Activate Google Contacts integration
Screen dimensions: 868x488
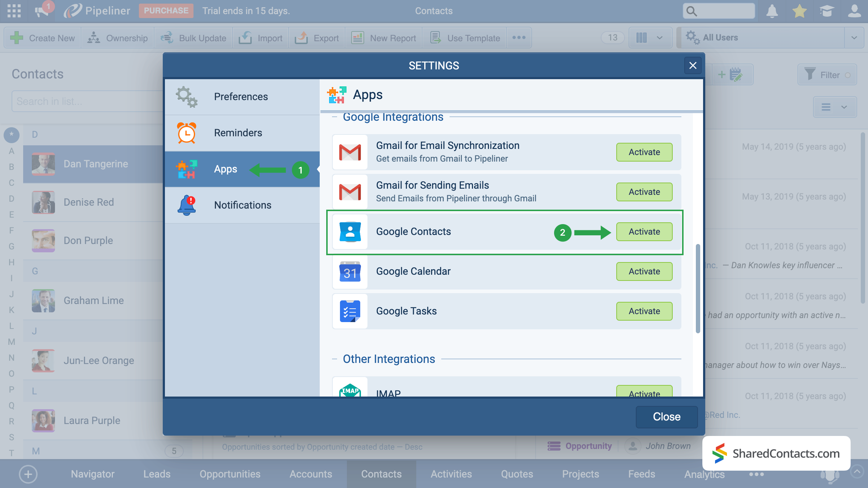(x=644, y=232)
